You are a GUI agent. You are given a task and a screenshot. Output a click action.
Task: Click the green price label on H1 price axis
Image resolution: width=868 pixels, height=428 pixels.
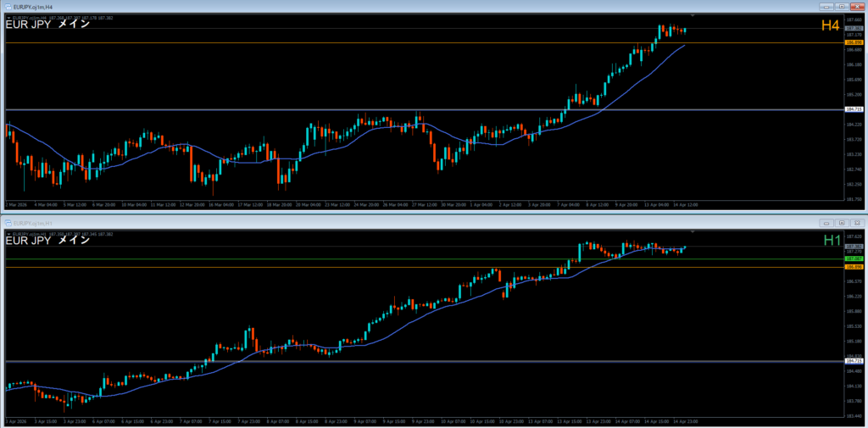[854, 258]
